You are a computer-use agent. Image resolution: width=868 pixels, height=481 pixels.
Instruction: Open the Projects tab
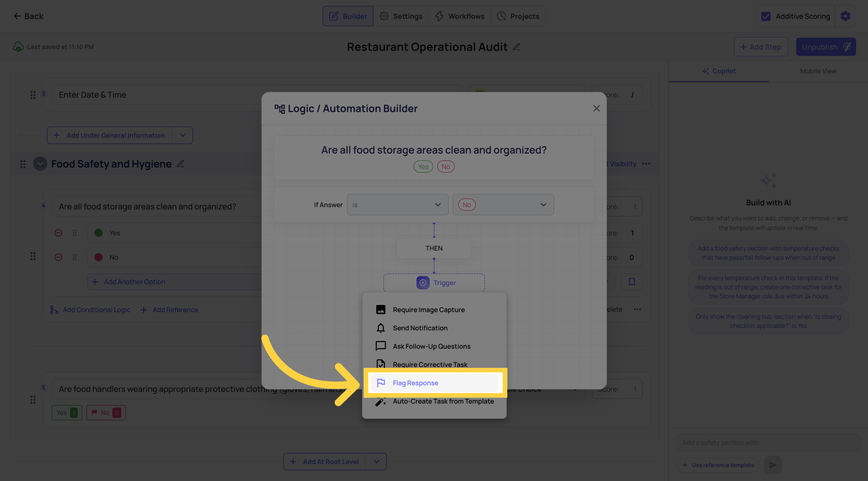518,16
